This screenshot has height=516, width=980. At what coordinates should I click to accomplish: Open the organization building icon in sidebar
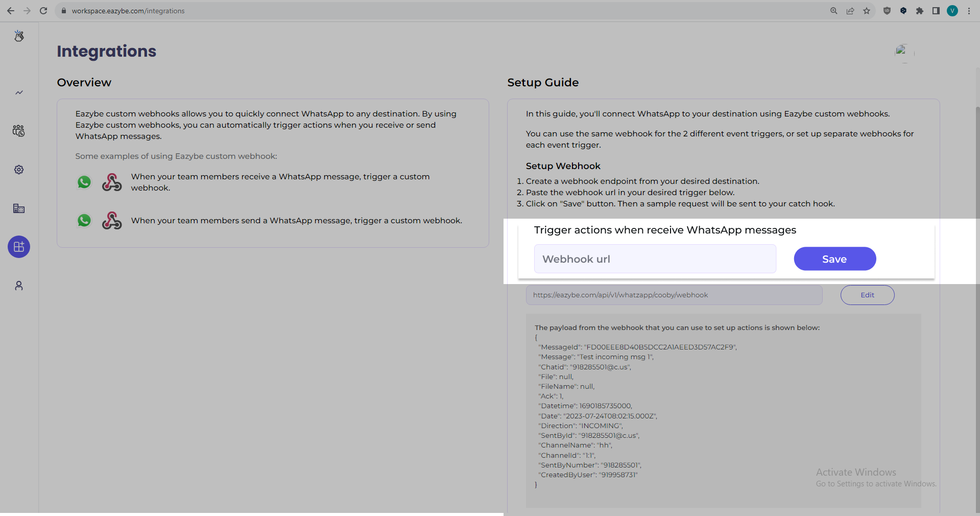[x=19, y=208]
